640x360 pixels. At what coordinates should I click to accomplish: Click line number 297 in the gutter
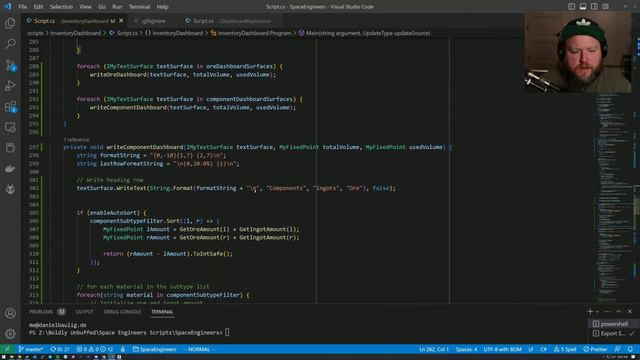(34, 147)
